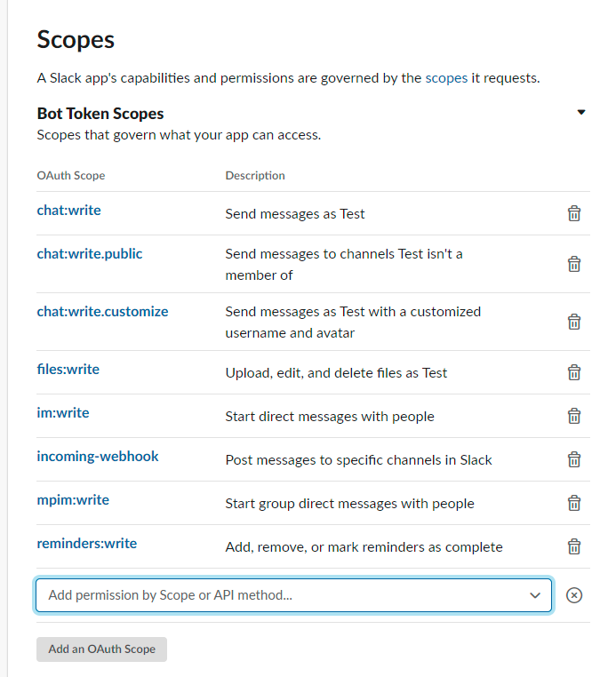
Task: Select 'Start group direct messages with people'
Action: click(x=350, y=504)
